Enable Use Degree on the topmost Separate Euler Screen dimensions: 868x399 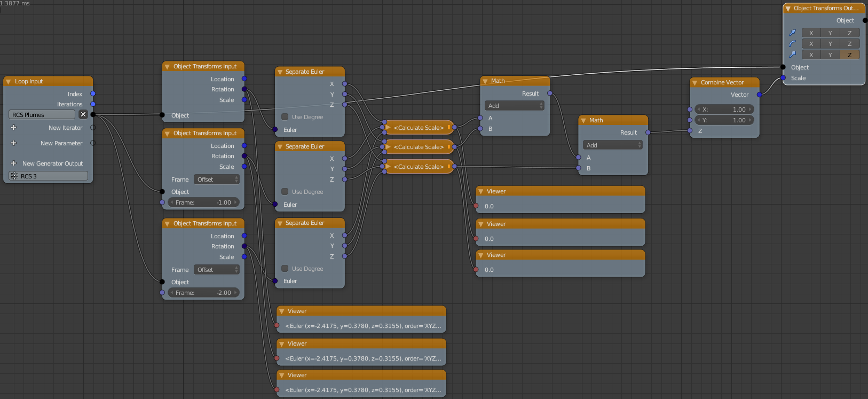coord(285,116)
